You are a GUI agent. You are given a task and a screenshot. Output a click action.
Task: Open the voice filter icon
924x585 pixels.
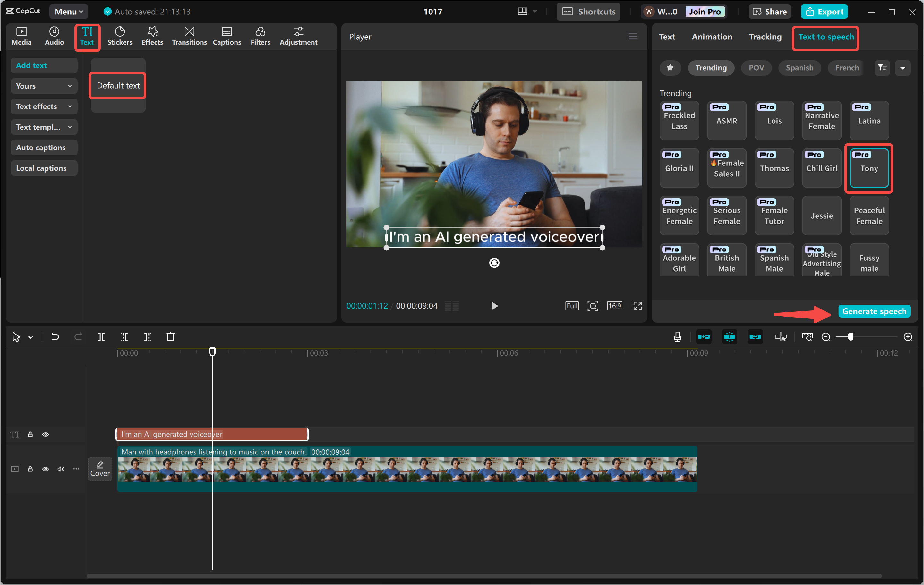click(882, 68)
